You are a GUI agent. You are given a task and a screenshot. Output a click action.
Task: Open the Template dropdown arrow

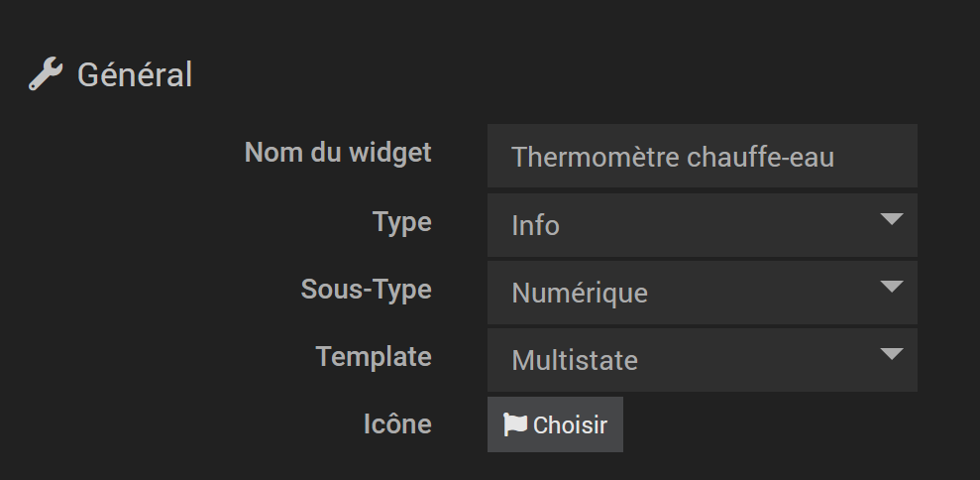click(891, 354)
